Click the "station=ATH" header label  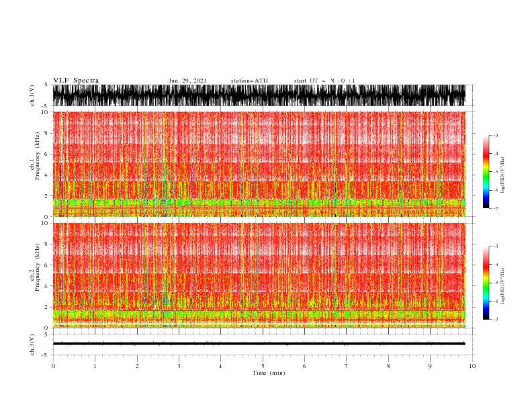(249, 81)
